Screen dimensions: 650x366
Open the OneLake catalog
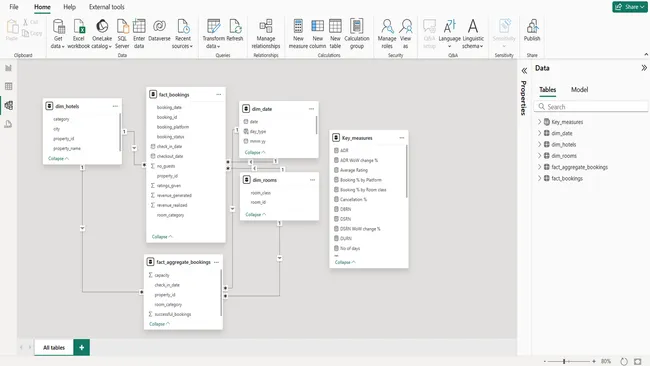point(102,34)
